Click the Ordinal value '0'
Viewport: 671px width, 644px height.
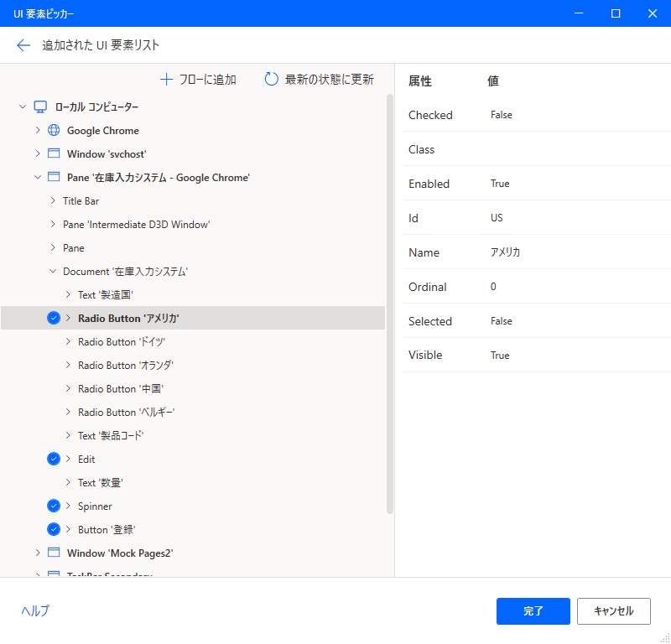(493, 287)
